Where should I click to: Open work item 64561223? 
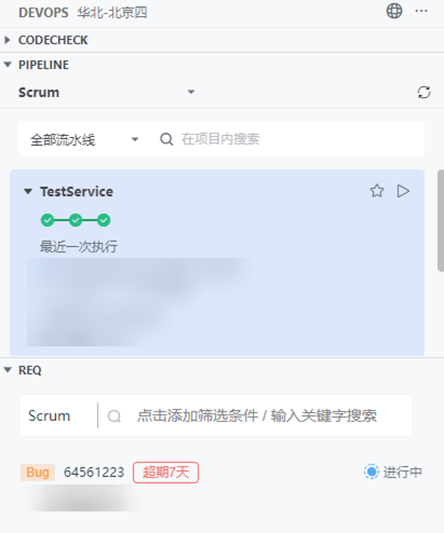[x=94, y=472]
